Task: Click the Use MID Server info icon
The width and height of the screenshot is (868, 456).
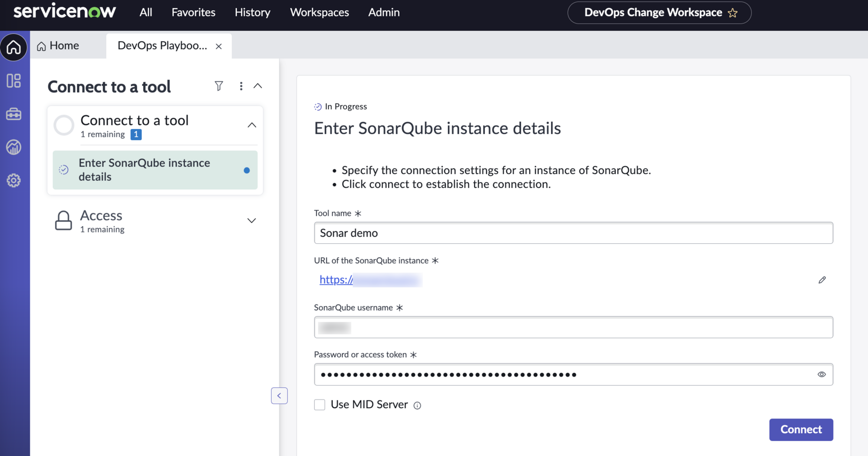Action: (x=417, y=406)
